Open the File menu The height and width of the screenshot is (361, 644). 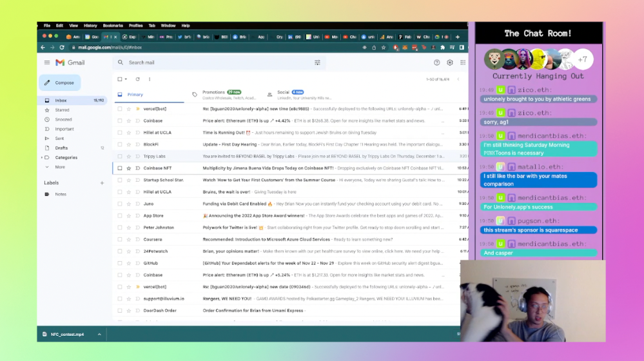(47, 25)
